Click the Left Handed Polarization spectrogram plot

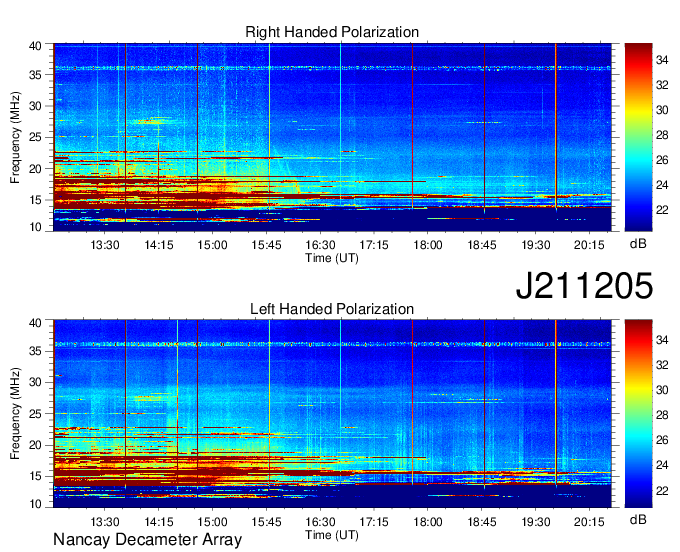click(332, 414)
